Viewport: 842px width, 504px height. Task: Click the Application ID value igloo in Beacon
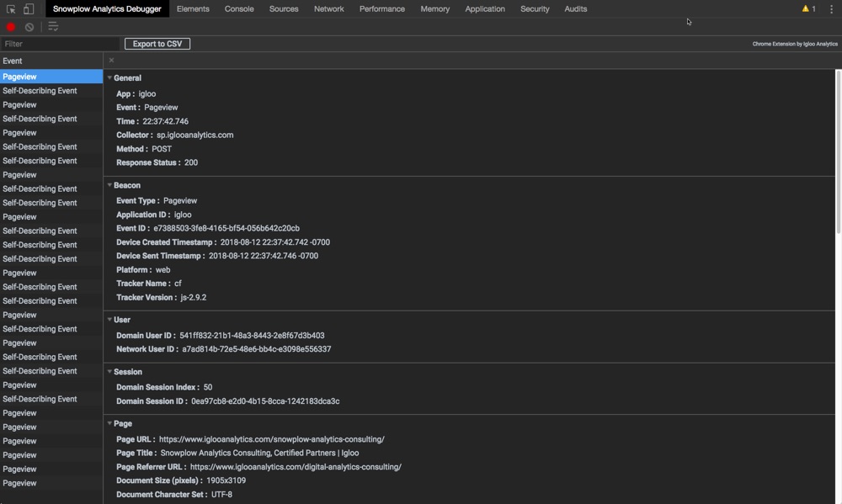[183, 215]
